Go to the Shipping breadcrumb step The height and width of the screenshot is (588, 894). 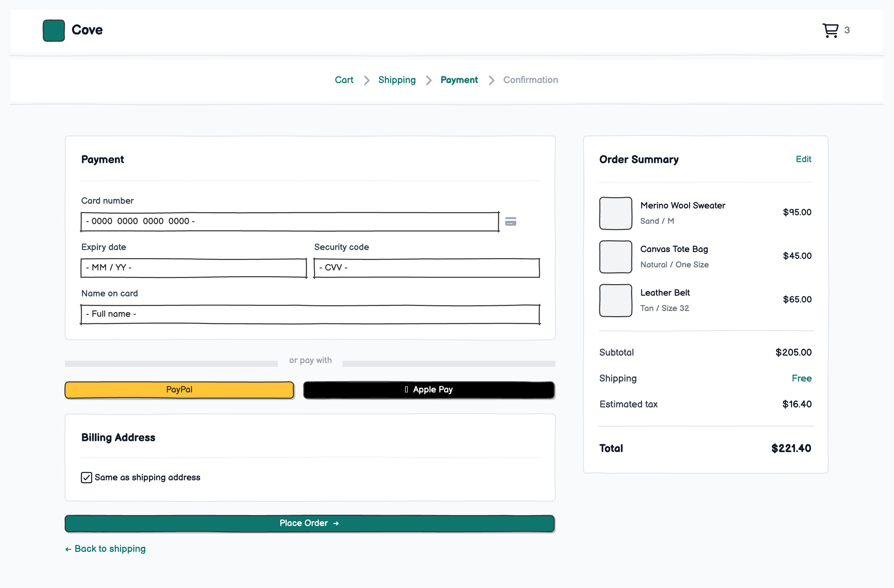pos(397,80)
